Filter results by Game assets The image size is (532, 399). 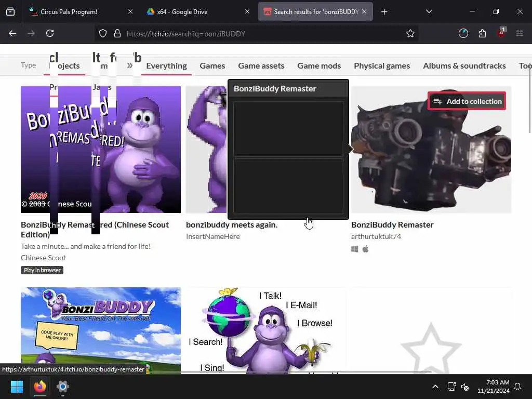coord(261,66)
